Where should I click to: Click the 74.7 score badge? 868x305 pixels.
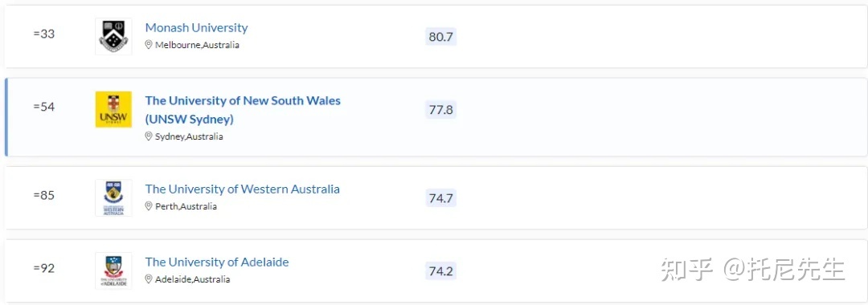point(440,197)
